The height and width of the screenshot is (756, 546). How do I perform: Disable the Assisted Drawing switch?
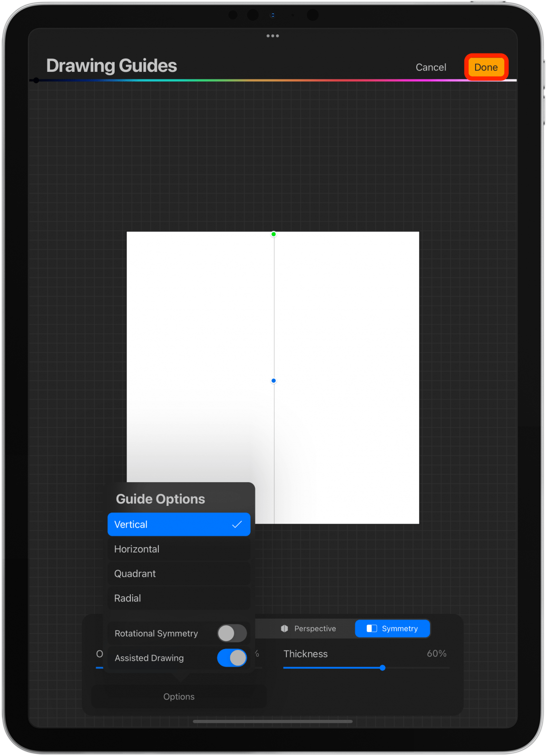coord(232,658)
